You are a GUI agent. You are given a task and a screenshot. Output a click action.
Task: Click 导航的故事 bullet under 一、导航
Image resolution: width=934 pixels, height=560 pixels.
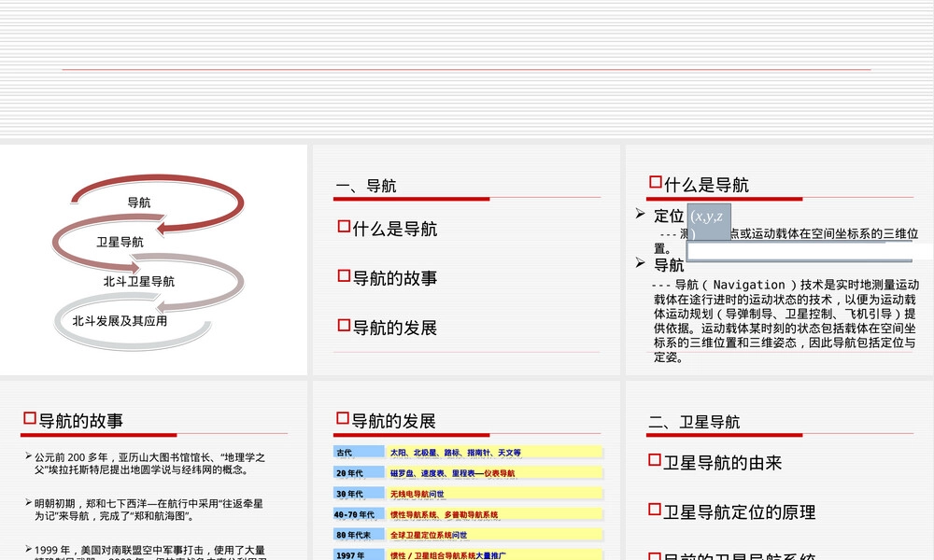tap(388, 278)
